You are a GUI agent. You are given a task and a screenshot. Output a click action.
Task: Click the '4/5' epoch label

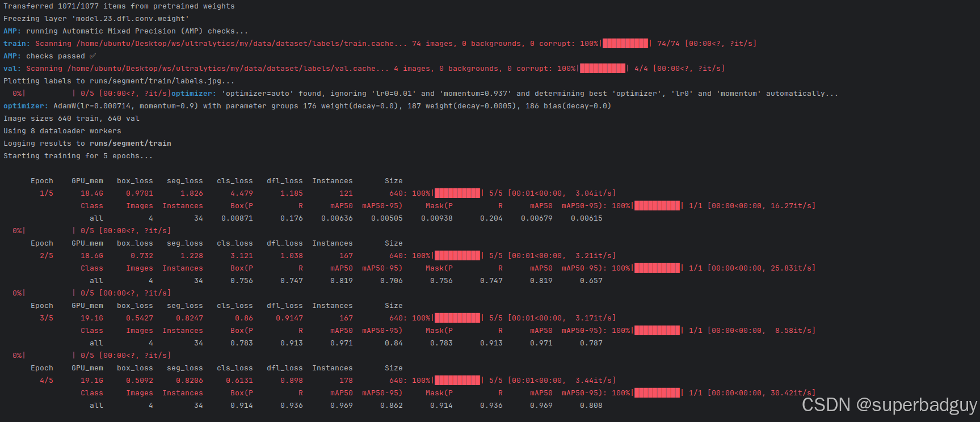(47, 381)
